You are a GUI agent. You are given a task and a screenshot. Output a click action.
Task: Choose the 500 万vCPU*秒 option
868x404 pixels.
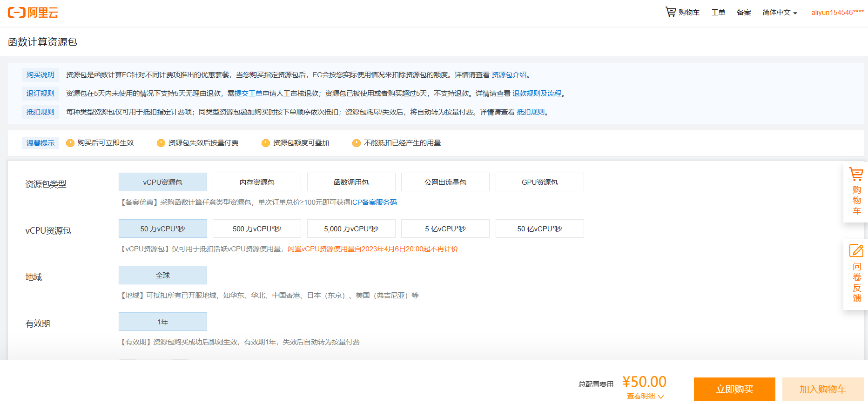257,229
